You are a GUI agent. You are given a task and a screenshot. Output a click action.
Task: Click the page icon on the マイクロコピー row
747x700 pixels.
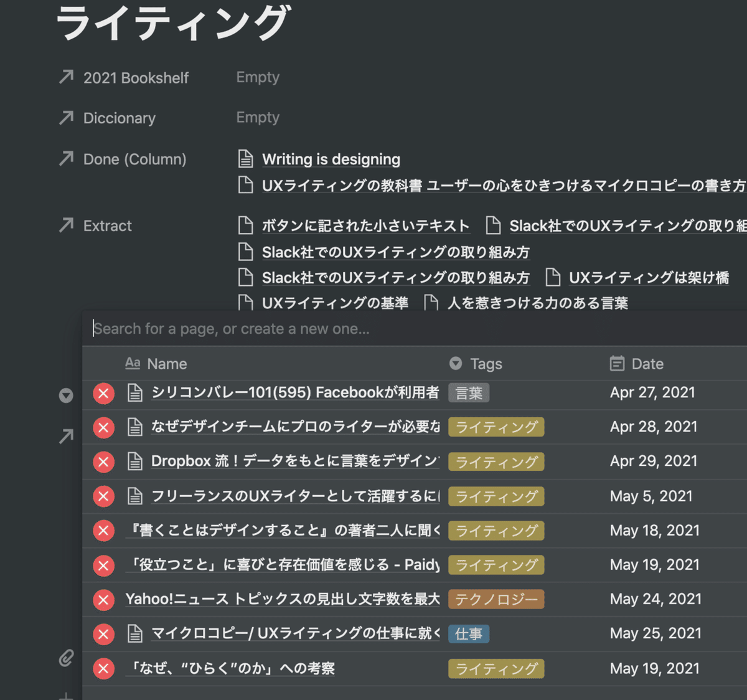pyautogui.click(x=136, y=633)
